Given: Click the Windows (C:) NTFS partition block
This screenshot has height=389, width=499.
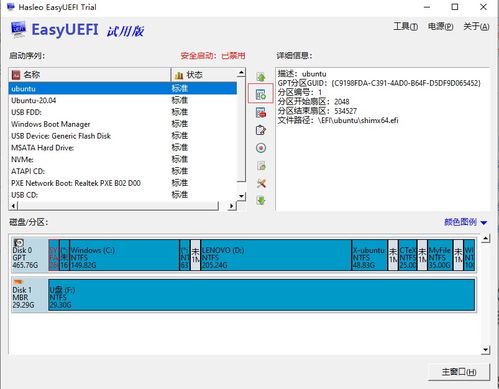Looking at the screenshot, I should coord(124,255).
